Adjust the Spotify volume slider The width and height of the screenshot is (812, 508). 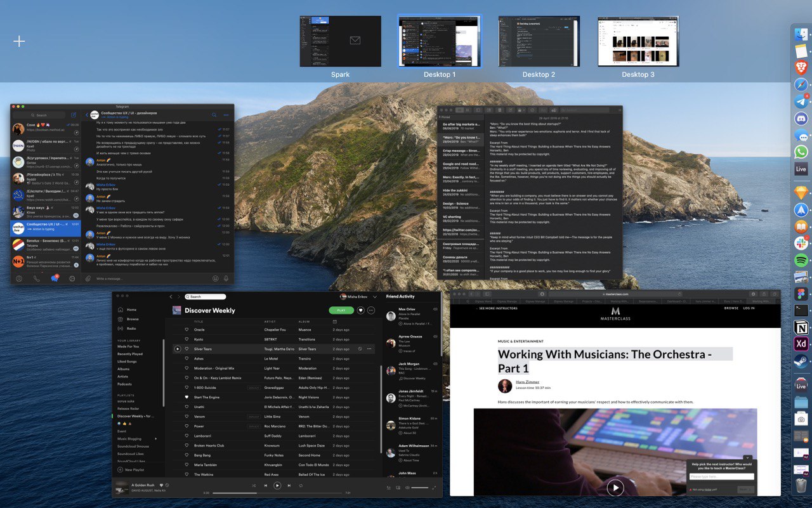pyautogui.click(x=419, y=488)
